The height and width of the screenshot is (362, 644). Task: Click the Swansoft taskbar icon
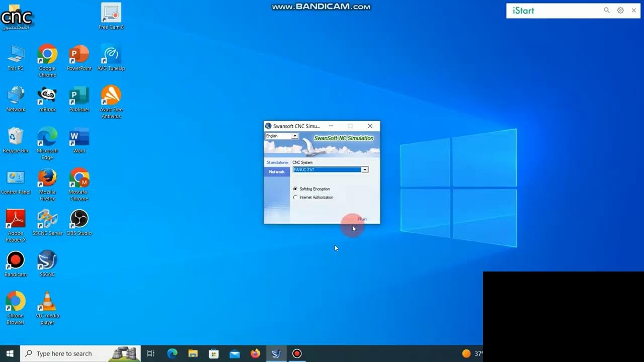[276, 353]
